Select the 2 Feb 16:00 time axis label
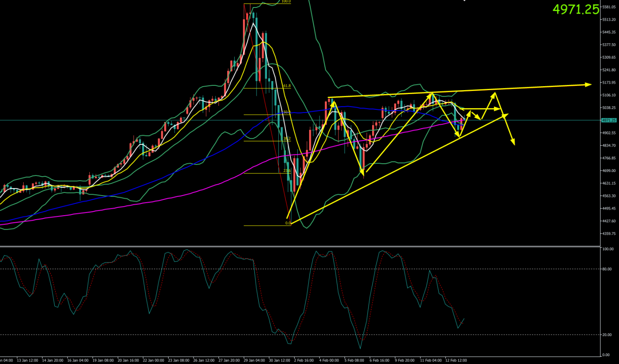 [x=304, y=360]
